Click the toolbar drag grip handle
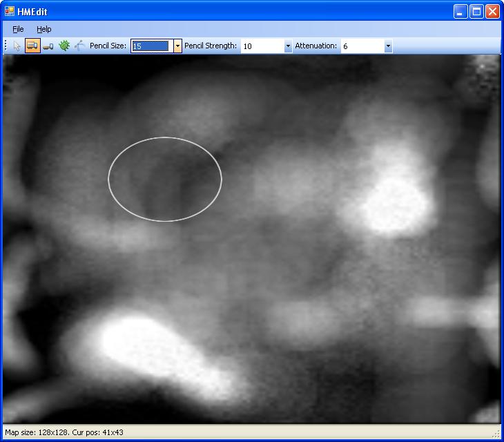 coord(6,46)
